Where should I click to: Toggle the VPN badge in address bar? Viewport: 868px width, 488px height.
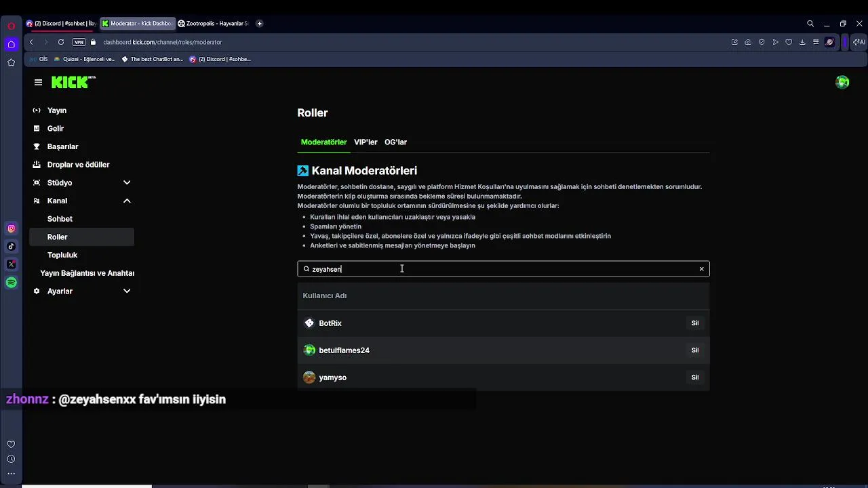[79, 42]
